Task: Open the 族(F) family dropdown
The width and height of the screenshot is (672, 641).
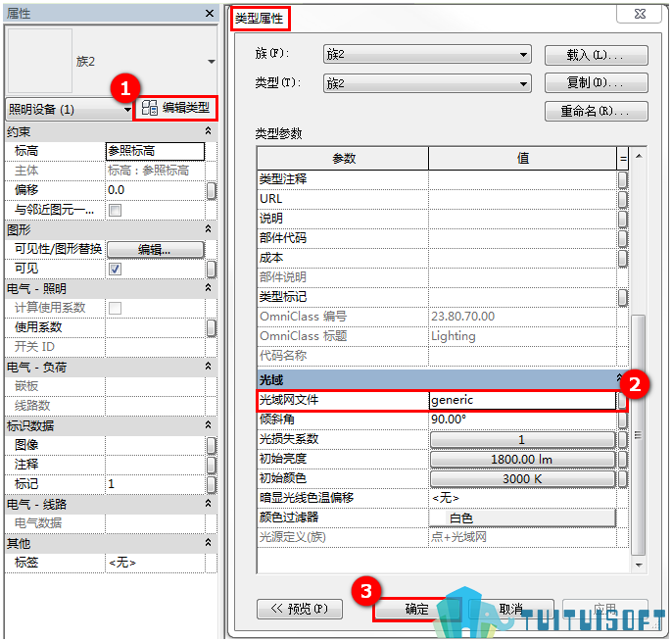Action: [427, 55]
